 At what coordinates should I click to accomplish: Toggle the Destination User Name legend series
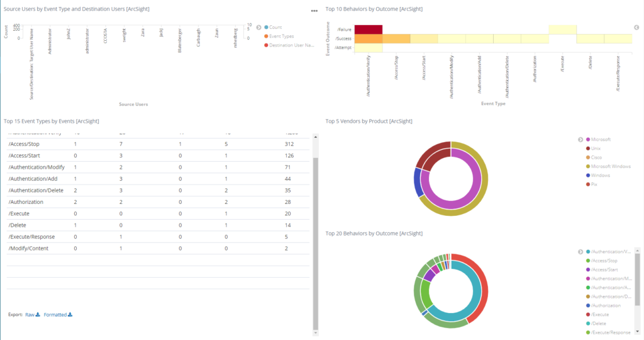289,45
